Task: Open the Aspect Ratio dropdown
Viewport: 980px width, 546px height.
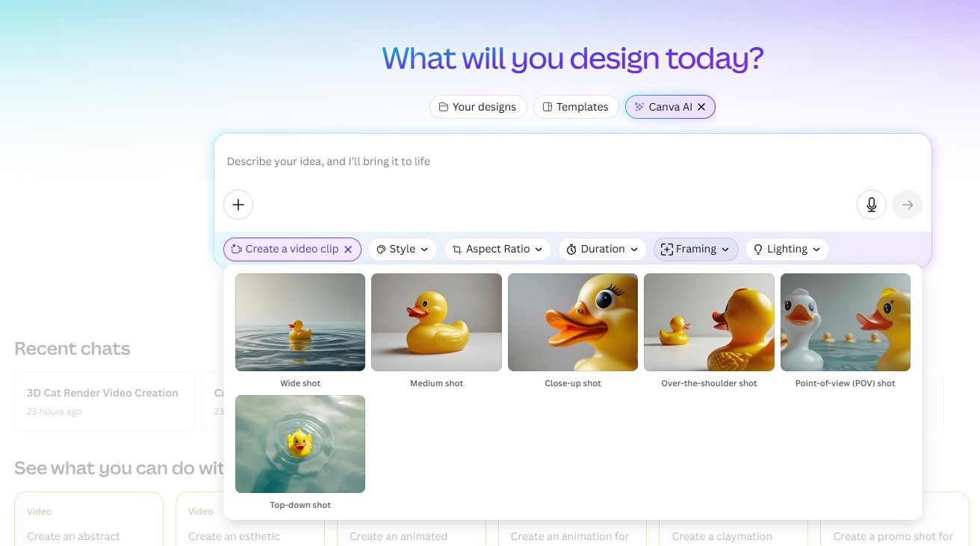Action: [x=498, y=249]
